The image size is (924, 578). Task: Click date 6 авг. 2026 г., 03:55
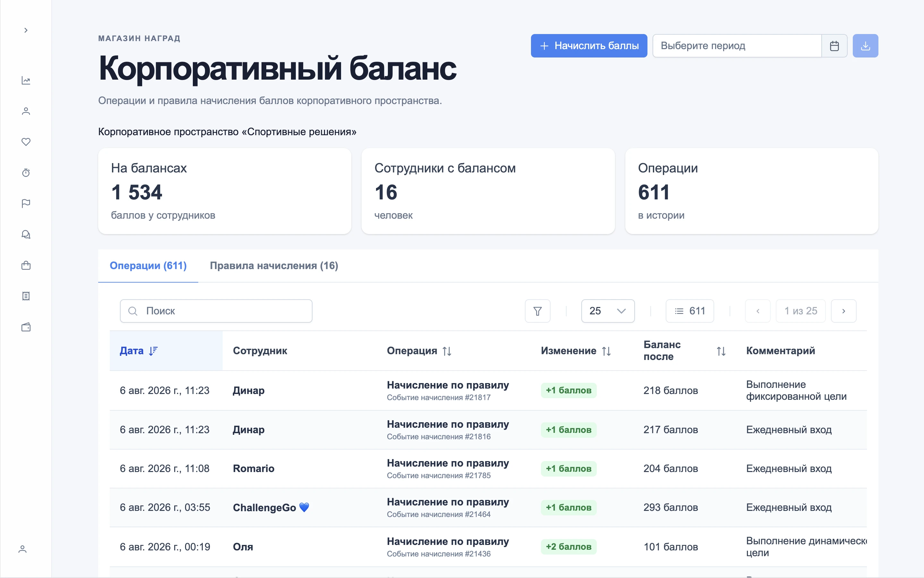(x=165, y=507)
